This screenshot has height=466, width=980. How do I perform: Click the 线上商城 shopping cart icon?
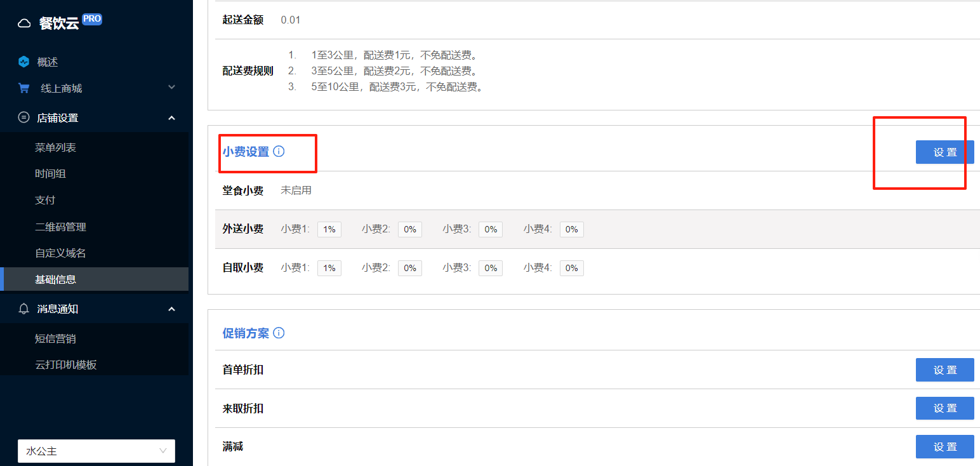coord(24,88)
